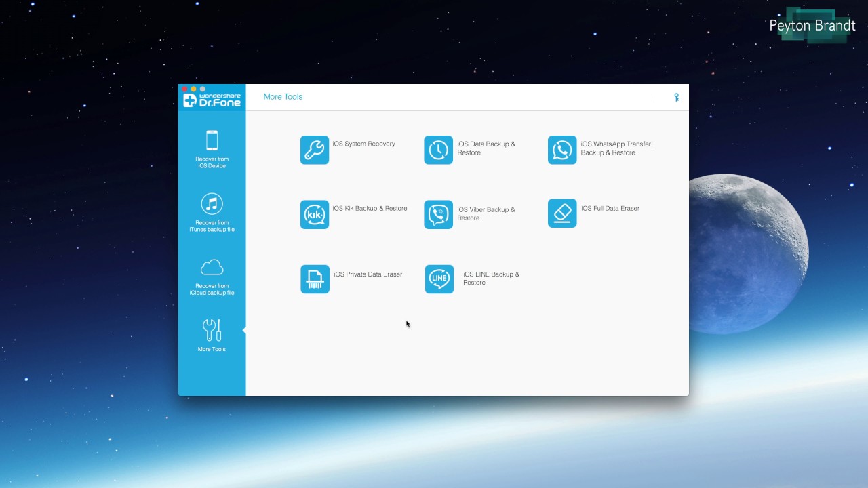The width and height of the screenshot is (868, 488).
Task: Click the "iOS Kik Backup & Restore" label
Action: point(370,208)
